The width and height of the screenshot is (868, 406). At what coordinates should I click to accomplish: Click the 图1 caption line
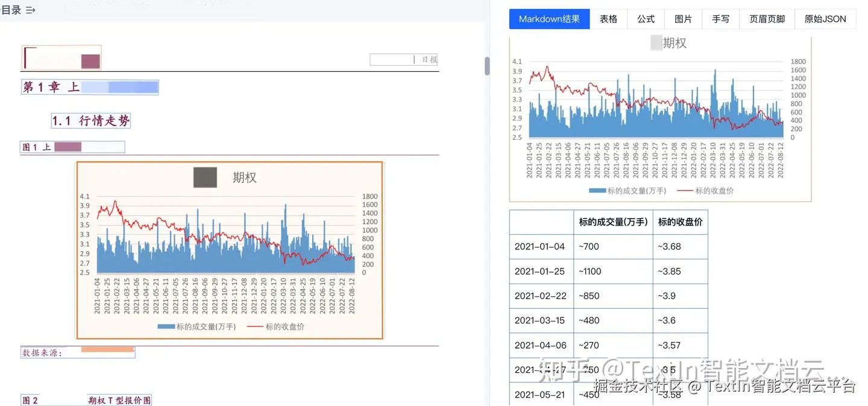[72, 147]
